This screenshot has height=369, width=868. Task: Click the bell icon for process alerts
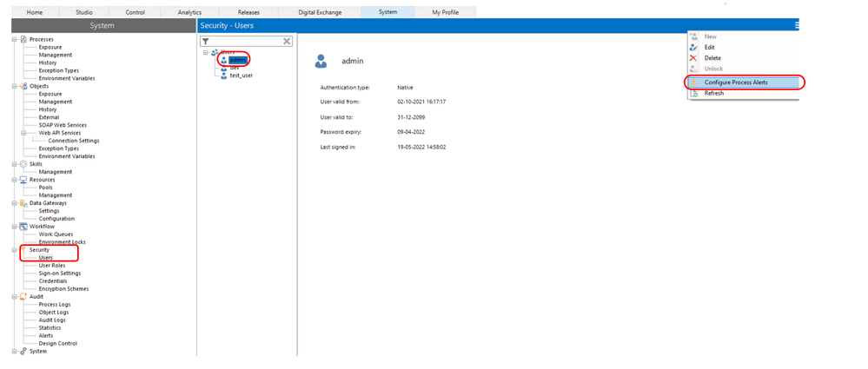(693, 82)
